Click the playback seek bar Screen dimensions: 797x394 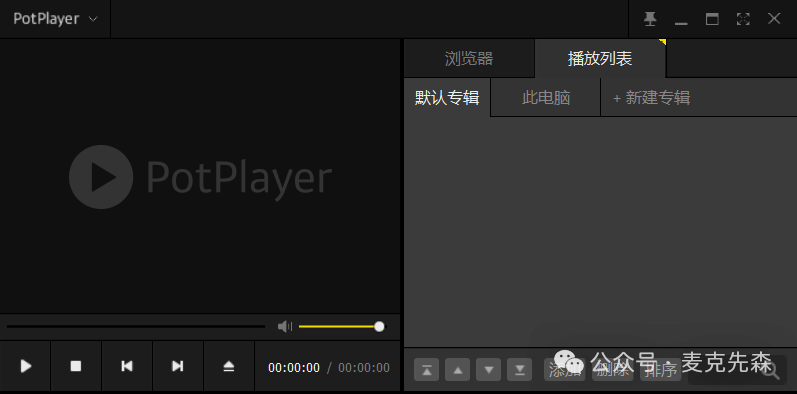pyautogui.click(x=136, y=326)
